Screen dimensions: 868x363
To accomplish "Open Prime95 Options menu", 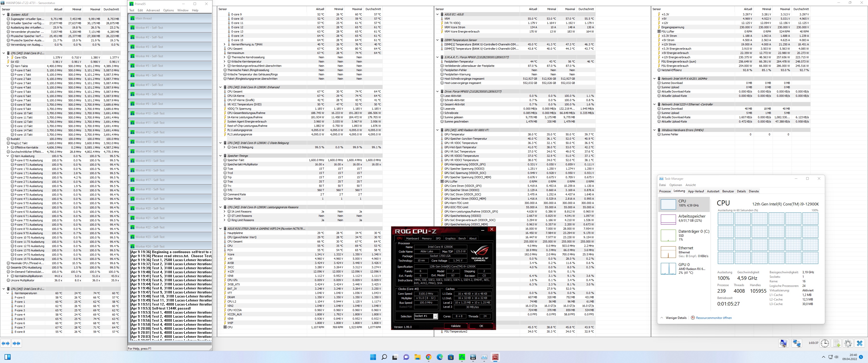I will 169,10.
